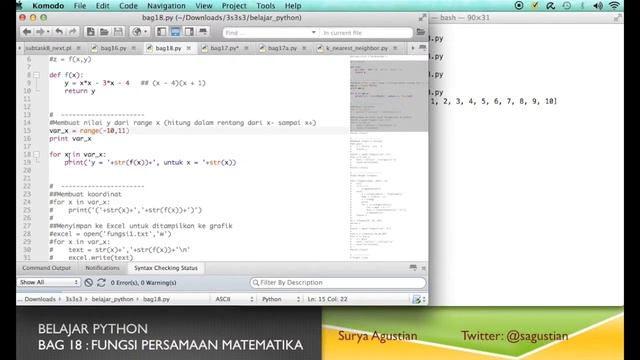Viewport: 640px width, 360px height.
Task: Open the Notifications tab
Action: tap(102, 268)
